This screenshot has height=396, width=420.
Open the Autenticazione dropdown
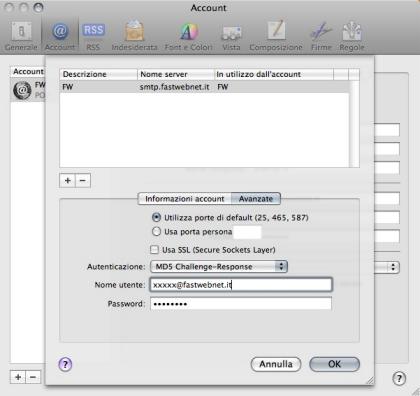click(219, 266)
